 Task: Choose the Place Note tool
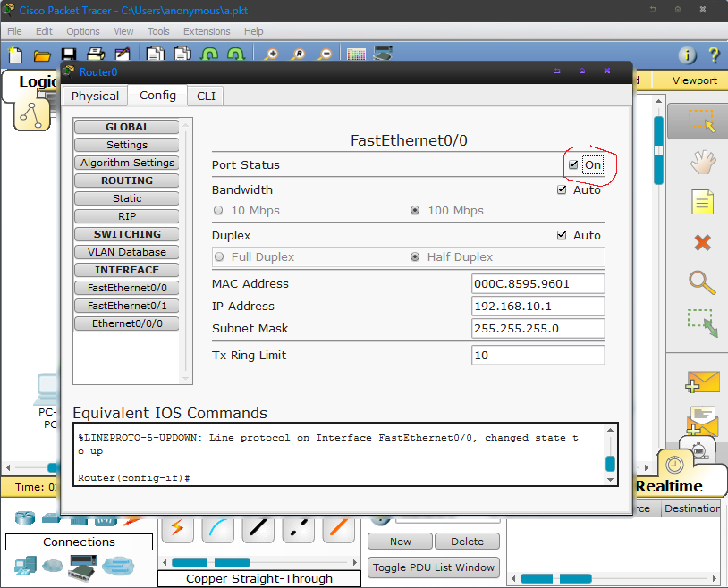pos(702,202)
